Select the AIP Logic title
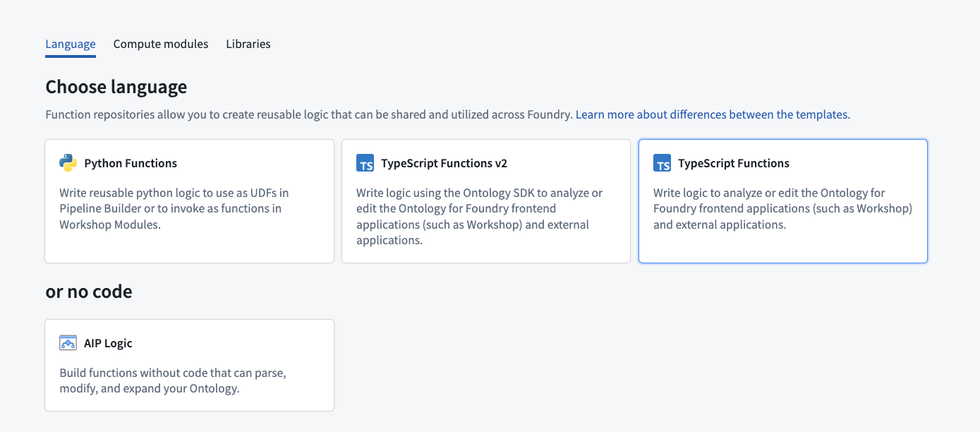980x432 pixels. (x=108, y=343)
